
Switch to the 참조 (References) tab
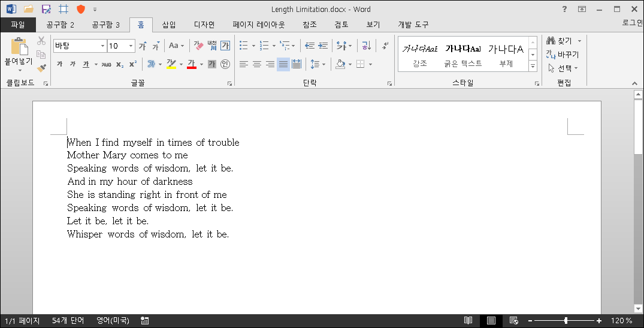[x=310, y=25]
